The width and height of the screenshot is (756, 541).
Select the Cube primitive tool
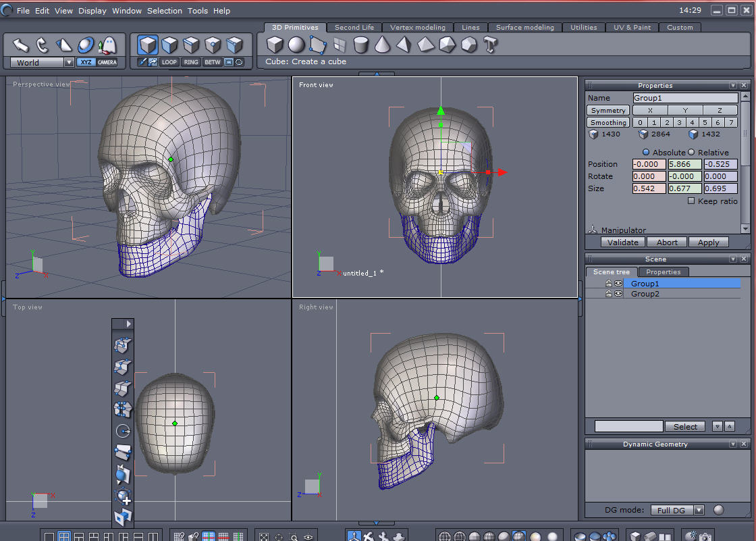pyautogui.click(x=275, y=45)
